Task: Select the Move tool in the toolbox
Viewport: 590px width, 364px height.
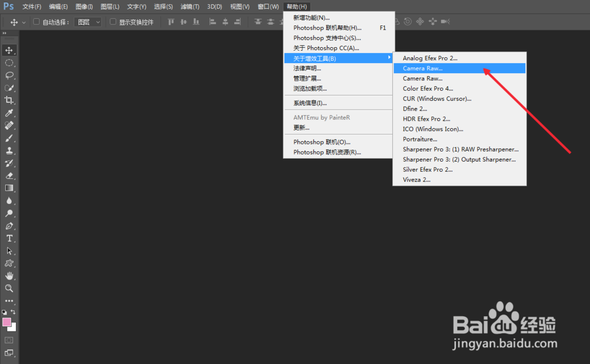Action: (9, 50)
